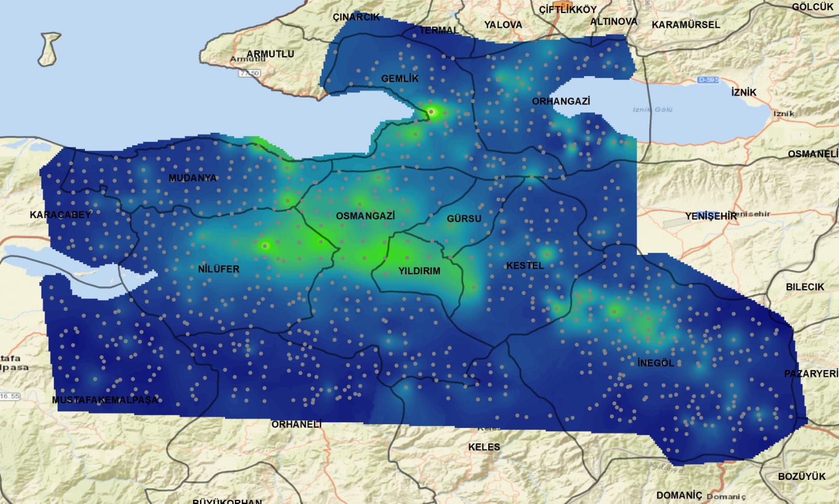The width and height of the screenshot is (839, 504).
Task: Select the KELES label below the heatmap
Action: click(484, 447)
